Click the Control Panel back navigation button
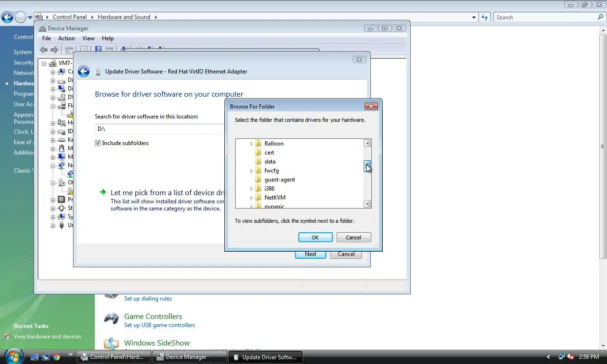Viewport: 607px width, 364px height. 7,18
